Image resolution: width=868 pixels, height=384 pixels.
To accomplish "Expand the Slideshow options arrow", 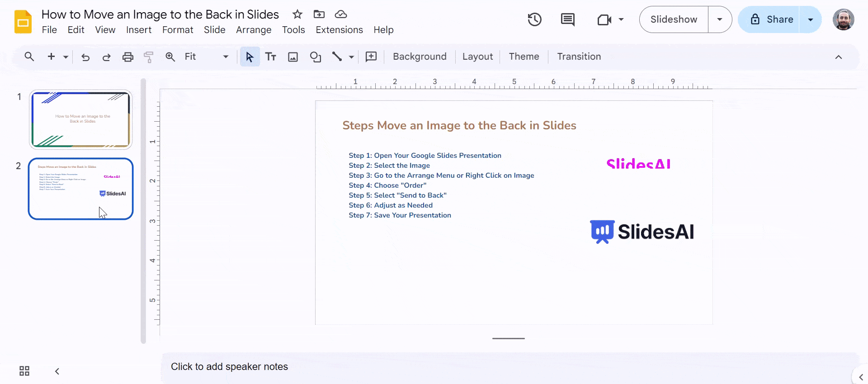I will pyautogui.click(x=720, y=19).
